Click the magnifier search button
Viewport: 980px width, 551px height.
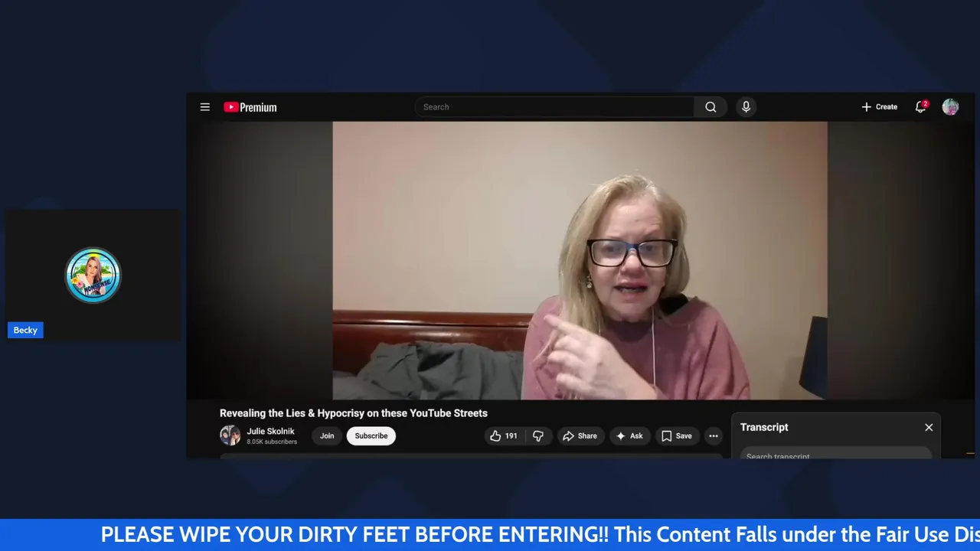coord(710,107)
